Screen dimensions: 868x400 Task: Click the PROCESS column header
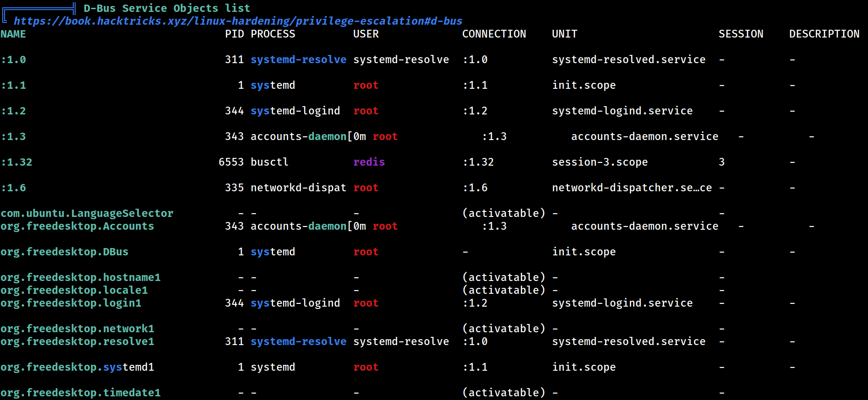273,34
